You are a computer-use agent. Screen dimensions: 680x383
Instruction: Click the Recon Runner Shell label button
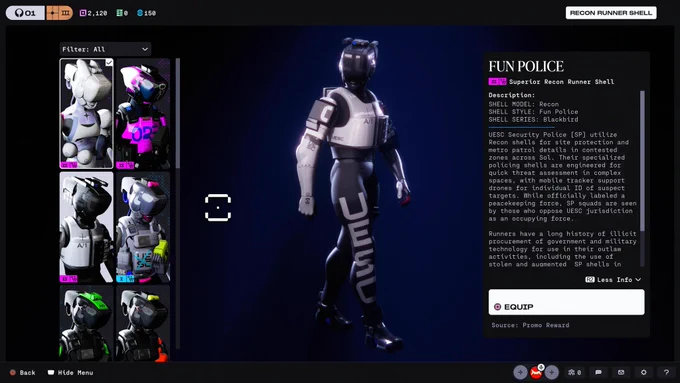[611, 13]
